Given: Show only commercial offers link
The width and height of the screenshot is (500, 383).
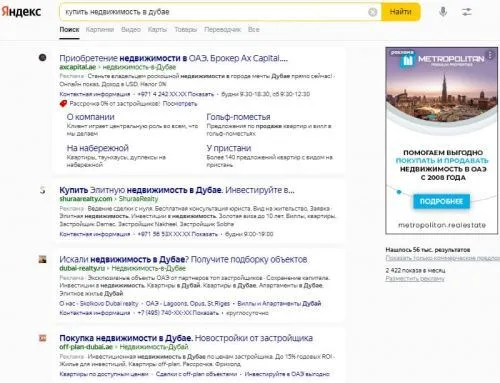Looking at the screenshot, I should pyautogui.click(x=442, y=258).
